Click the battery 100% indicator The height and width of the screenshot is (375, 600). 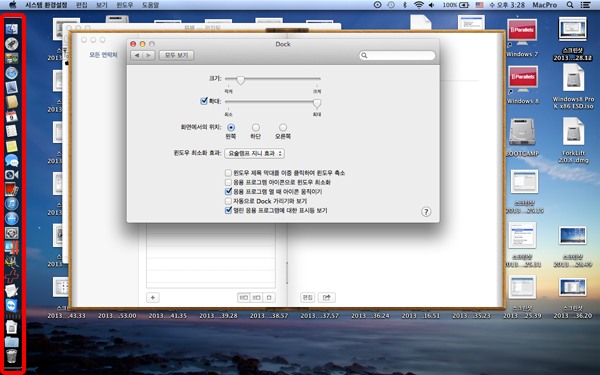[x=456, y=5]
